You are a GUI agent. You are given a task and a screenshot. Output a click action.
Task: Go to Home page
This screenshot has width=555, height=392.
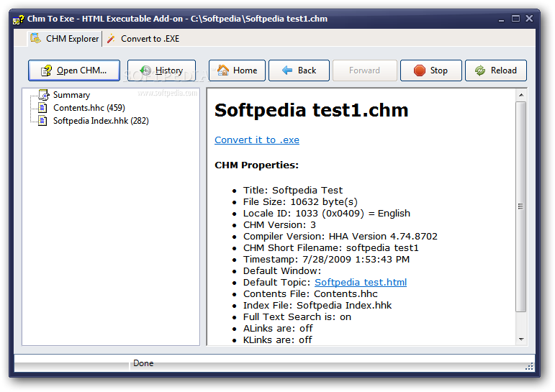(x=237, y=70)
